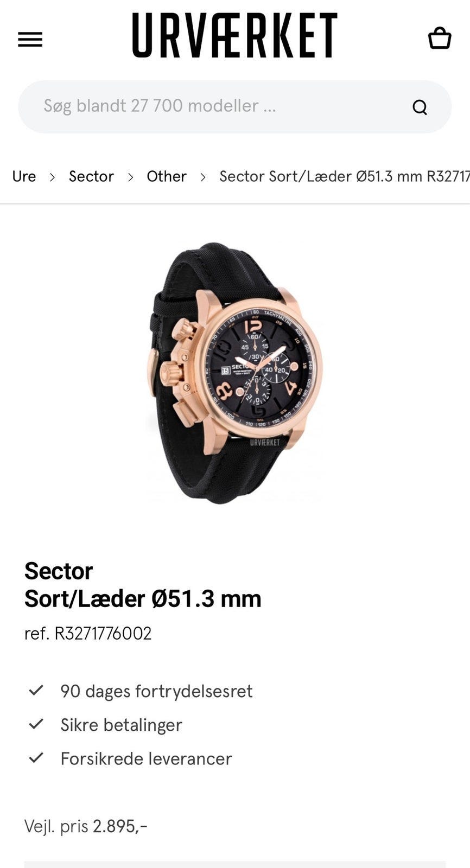The width and height of the screenshot is (470, 868).
Task: Open the Sector breadcrumb link
Action: point(91,176)
